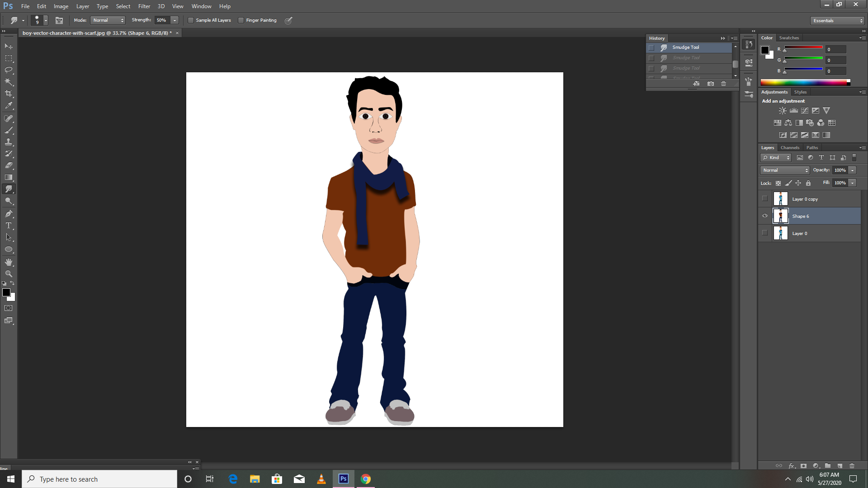Create new snapshot in History panel
Viewport: 868px width, 488px height.
coord(711,84)
